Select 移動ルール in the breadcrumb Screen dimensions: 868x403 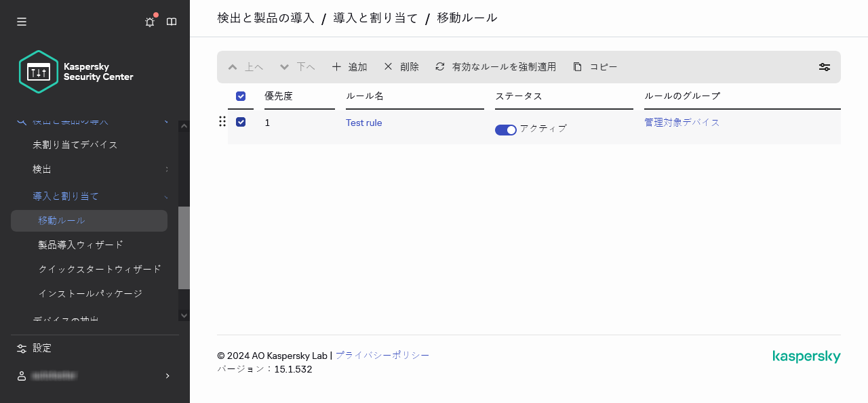click(x=467, y=18)
